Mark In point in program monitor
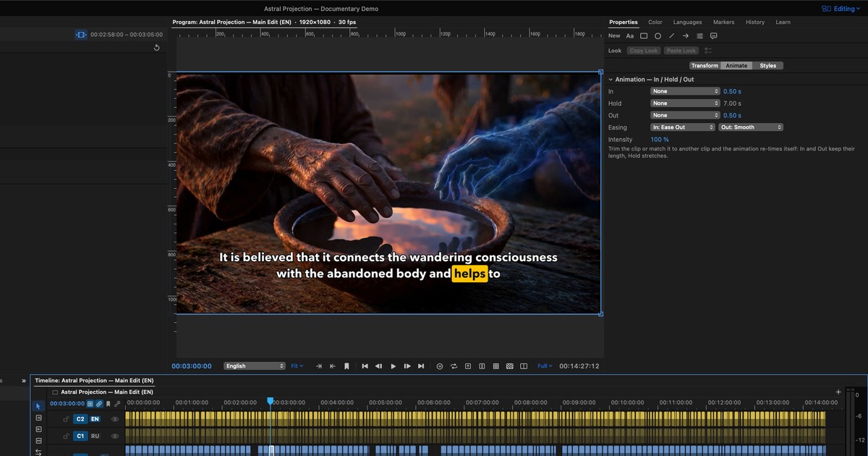 pos(319,366)
